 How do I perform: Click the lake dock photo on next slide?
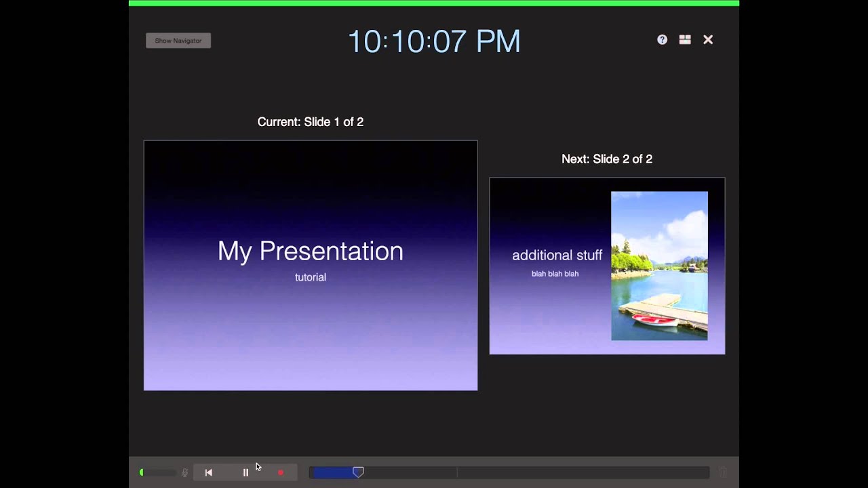659,266
